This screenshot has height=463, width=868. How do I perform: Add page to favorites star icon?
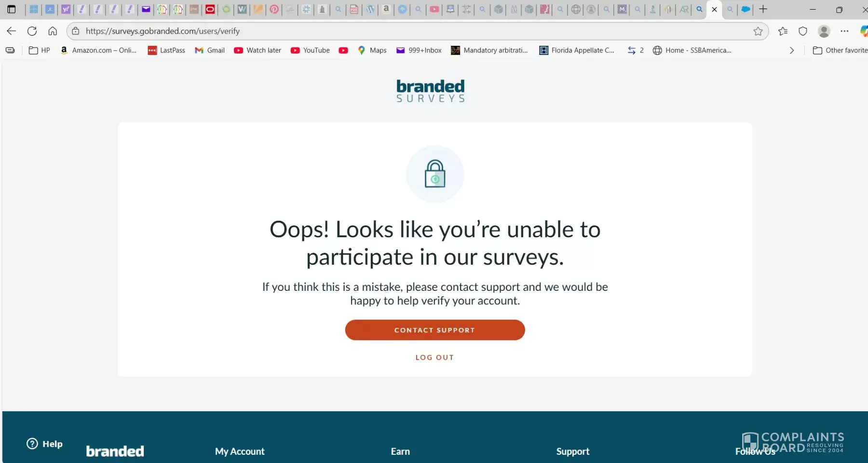coord(758,31)
